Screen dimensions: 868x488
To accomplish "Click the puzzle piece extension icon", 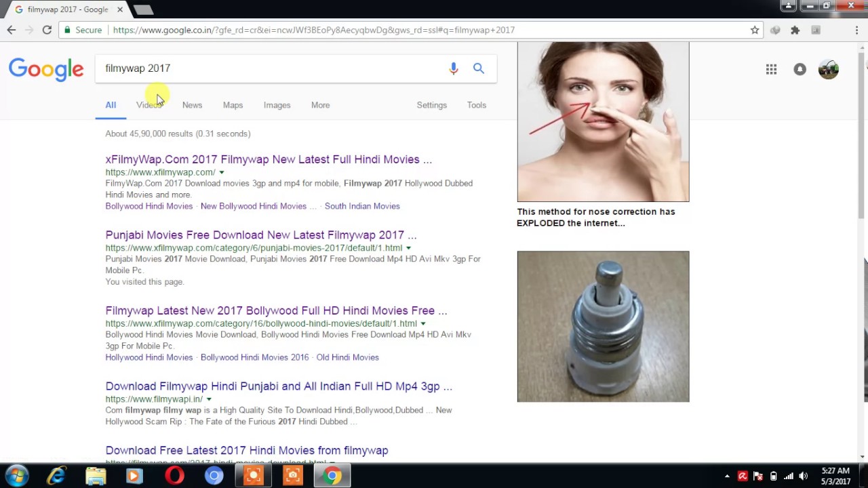I will click(x=795, y=30).
